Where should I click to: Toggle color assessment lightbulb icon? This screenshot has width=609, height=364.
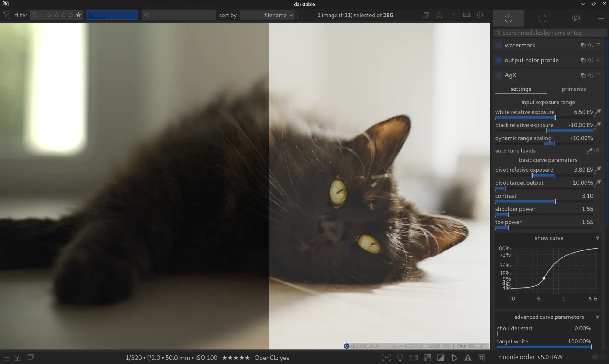400,358
